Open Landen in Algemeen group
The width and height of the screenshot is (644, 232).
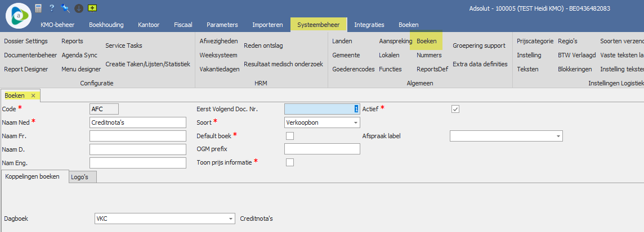point(342,41)
